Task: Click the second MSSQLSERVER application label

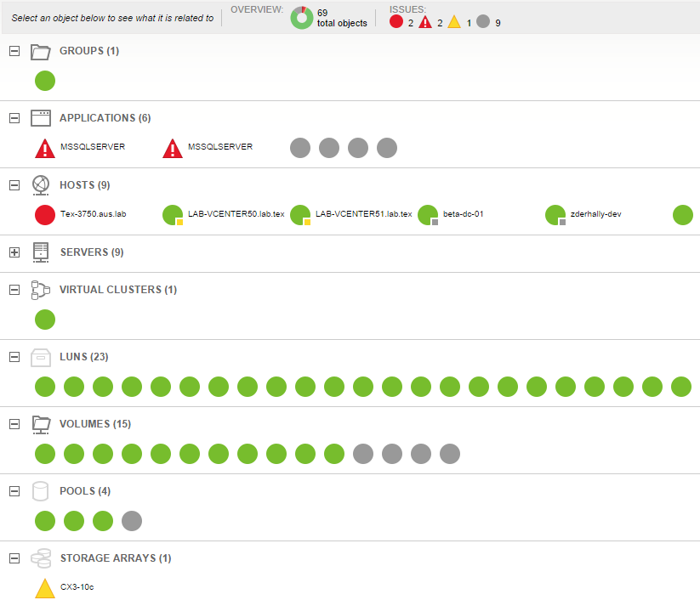Action: (220, 147)
